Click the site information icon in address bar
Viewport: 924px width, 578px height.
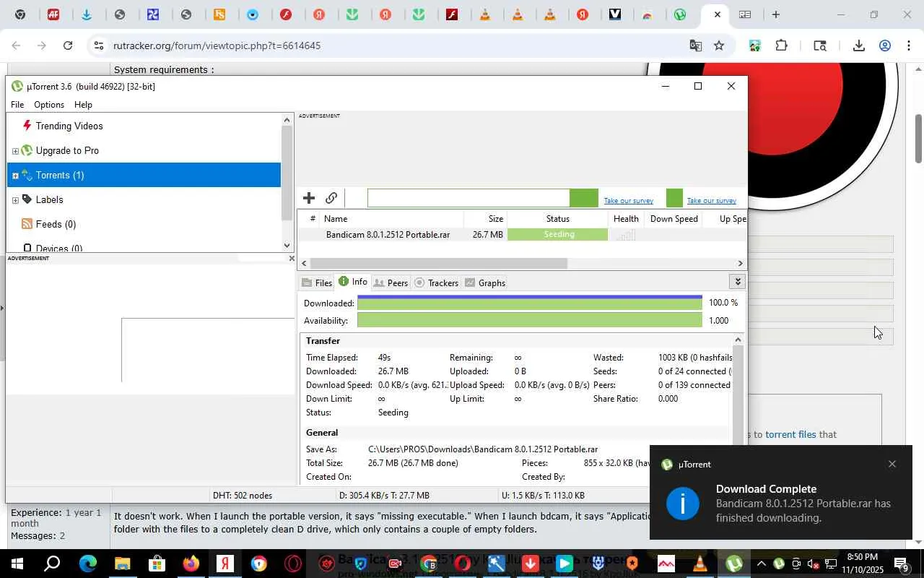tap(99, 46)
